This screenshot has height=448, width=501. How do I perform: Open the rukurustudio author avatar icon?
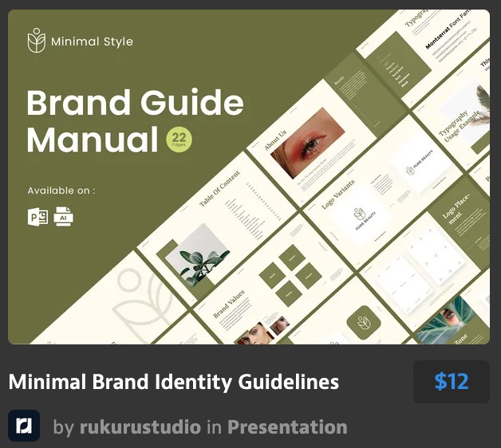click(24, 426)
